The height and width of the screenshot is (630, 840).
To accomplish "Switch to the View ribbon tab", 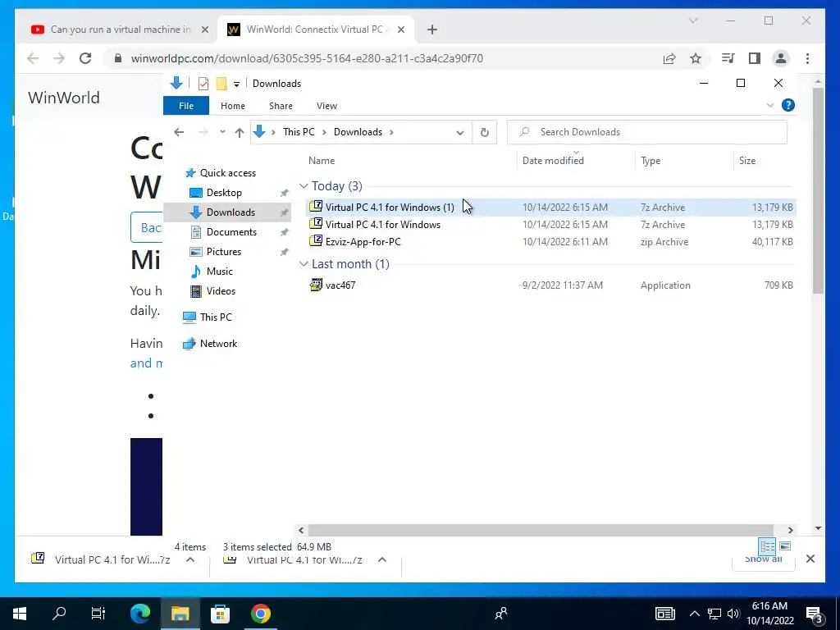I will [x=326, y=106].
